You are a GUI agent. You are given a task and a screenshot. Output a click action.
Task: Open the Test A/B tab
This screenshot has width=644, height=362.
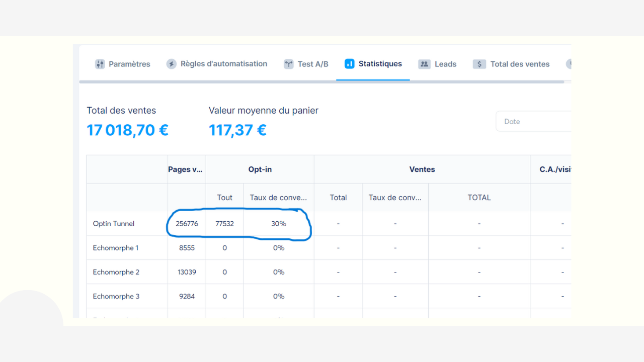(x=312, y=64)
